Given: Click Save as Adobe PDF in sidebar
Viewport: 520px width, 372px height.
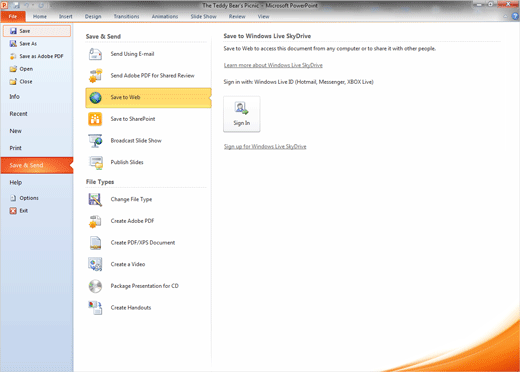Looking at the screenshot, I should pos(37,56).
